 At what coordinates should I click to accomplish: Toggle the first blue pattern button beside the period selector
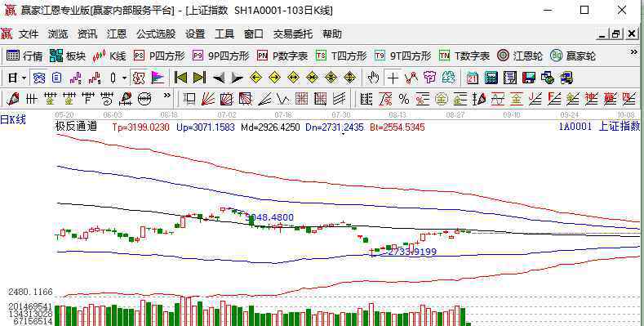[39, 78]
